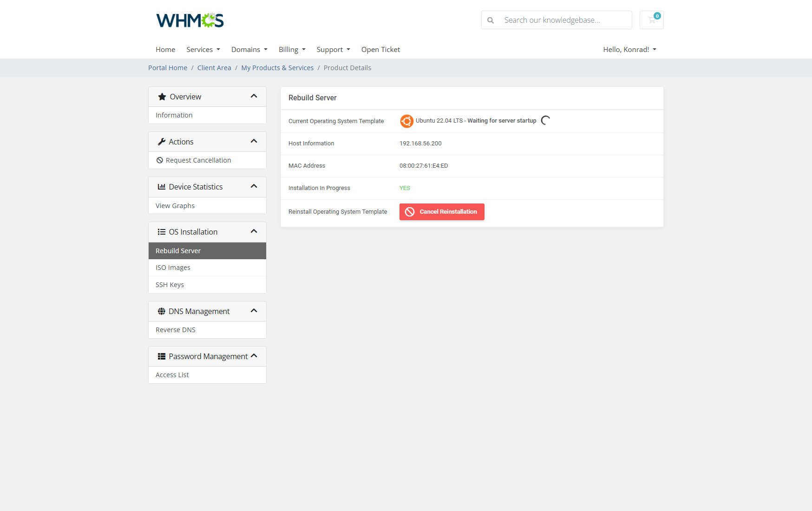The image size is (812, 511).
Task: Click the wrench icon beside Actions
Action: pyautogui.click(x=162, y=141)
